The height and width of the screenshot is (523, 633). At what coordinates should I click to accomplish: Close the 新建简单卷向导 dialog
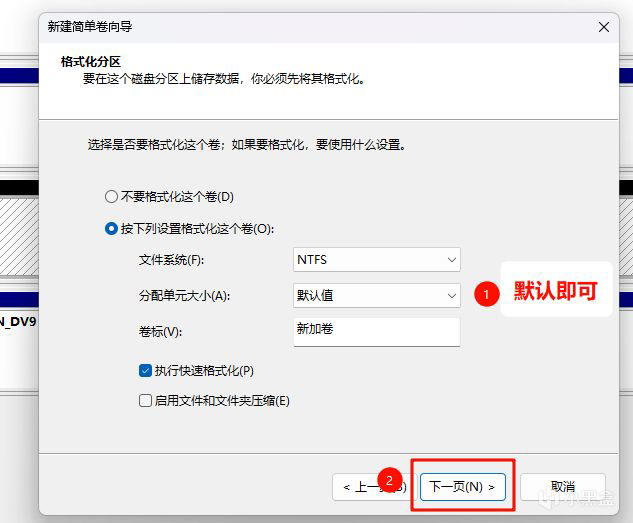pyautogui.click(x=604, y=27)
